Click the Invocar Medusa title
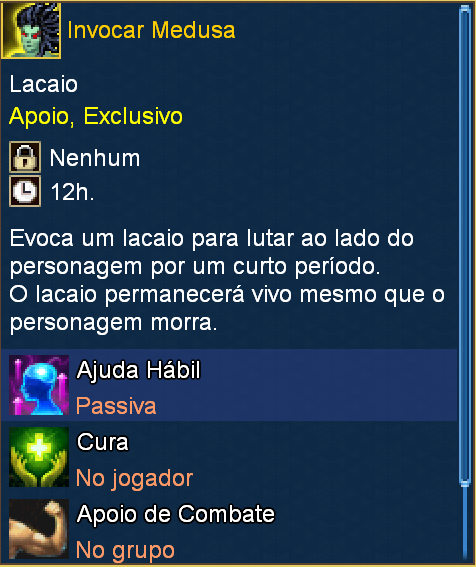The height and width of the screenshot is (567, 476). (151, 30)
